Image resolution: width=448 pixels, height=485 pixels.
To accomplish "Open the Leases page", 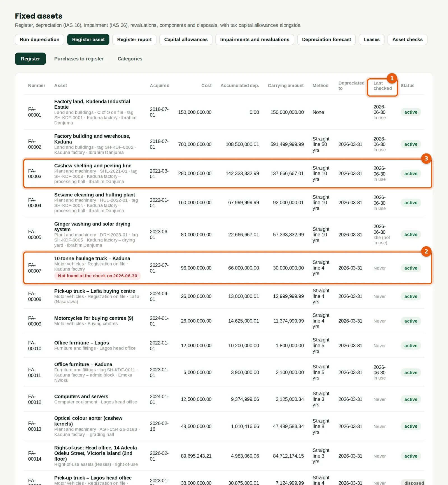I will click(372, 39).
